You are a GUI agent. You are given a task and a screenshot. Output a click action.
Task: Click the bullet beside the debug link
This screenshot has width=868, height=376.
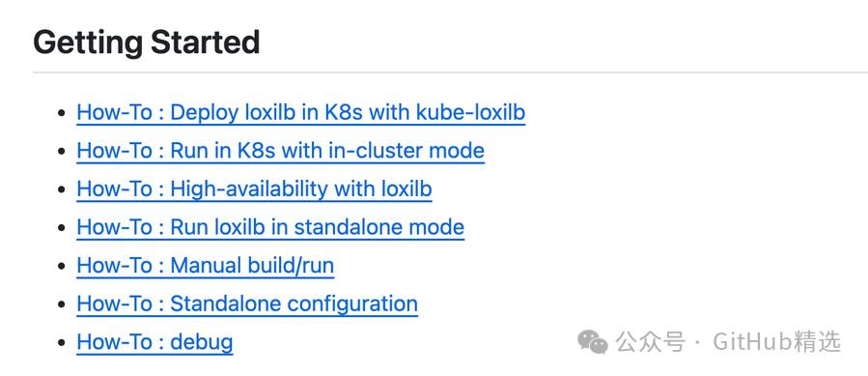point(62,343)
